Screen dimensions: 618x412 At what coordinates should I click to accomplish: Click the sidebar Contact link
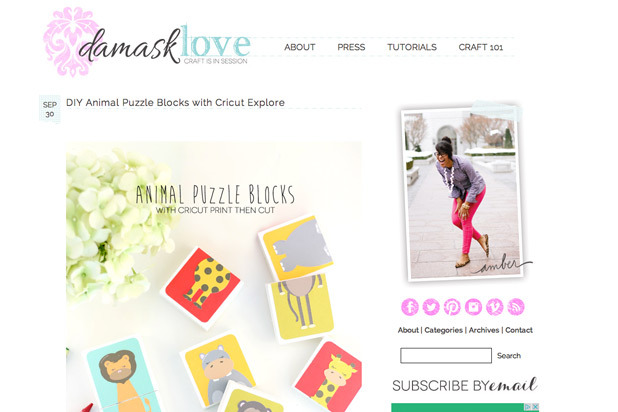519,330
